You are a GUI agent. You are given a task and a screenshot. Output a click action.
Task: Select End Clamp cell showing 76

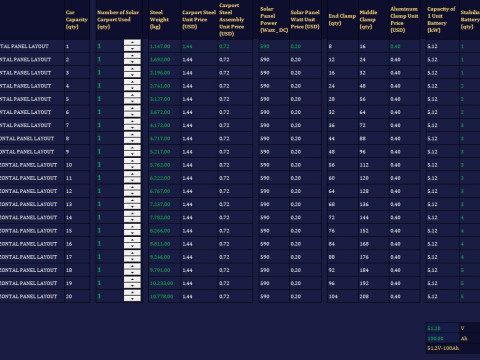(342, 231)
